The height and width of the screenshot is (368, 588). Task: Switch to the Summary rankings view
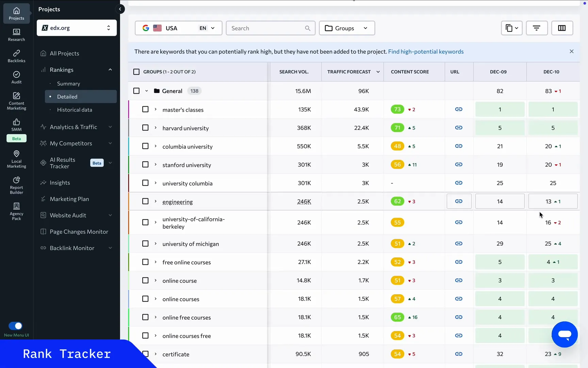click(x=68, y=83)
